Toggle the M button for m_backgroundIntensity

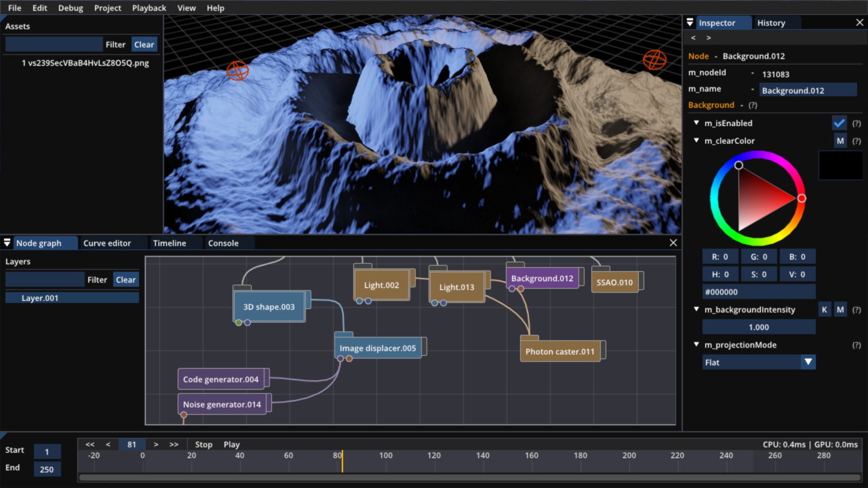pyautogui.click(x=840, y=310)
